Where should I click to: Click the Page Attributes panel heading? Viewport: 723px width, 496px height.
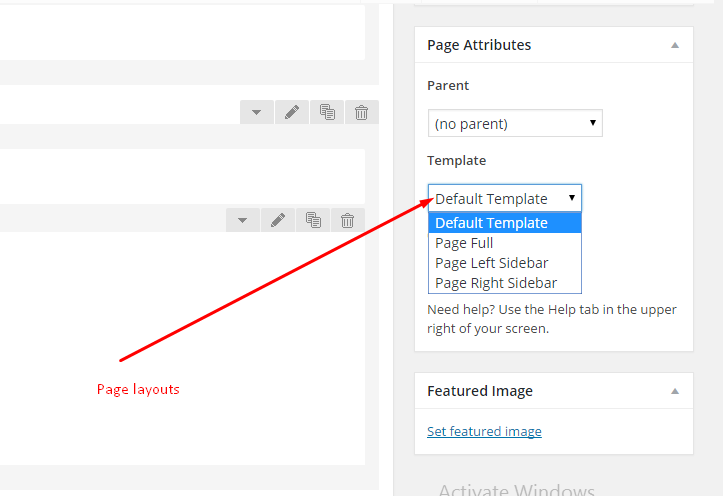pyautogui.click(x=479, y=45)
